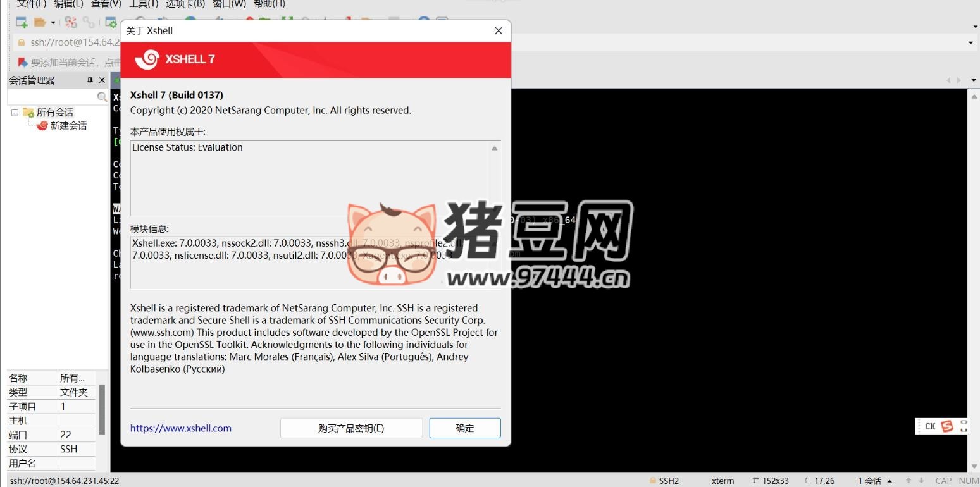Click the 确定 button
The image size is (980, 487).
coord(464,428)
